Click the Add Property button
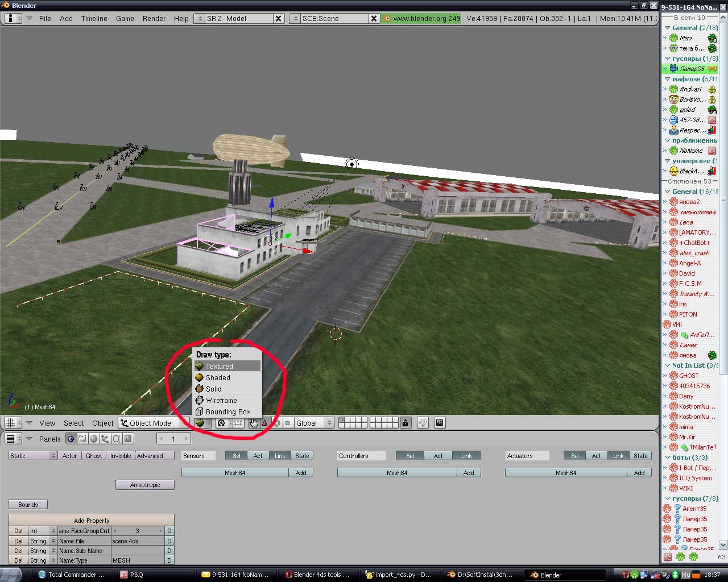This screenshot has height=582, width=728. pos(91,521)
